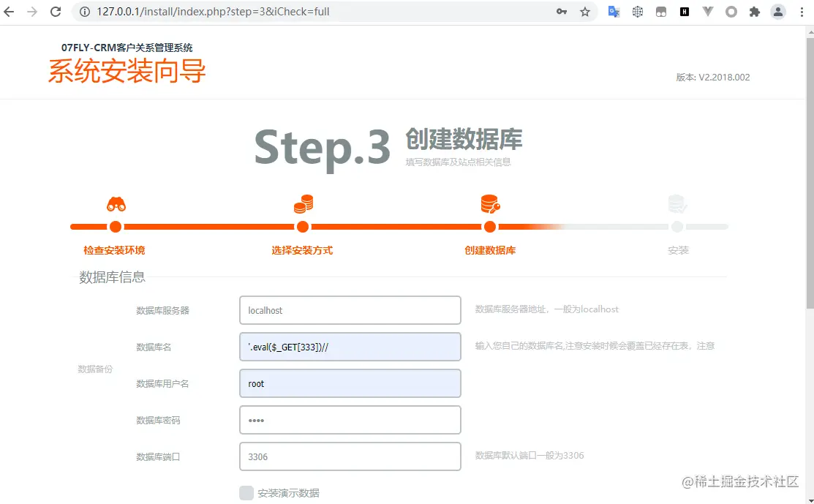Click the second progress step dot
Screen dimensions: 814x504
[303, 227]
